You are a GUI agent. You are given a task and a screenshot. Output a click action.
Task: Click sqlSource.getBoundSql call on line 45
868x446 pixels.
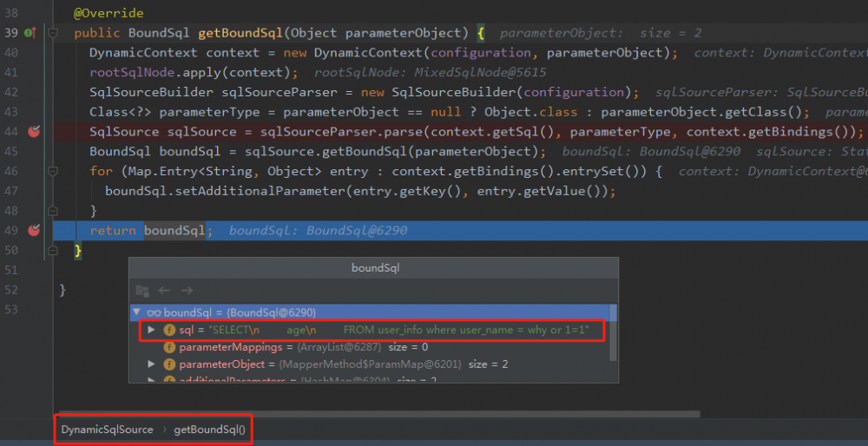[x=326, y=152]
